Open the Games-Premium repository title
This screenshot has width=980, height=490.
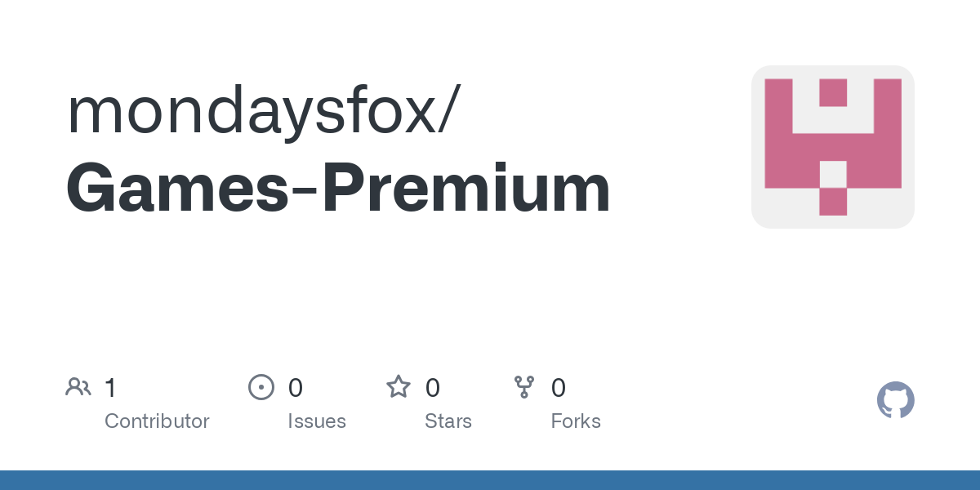(338, 189)
